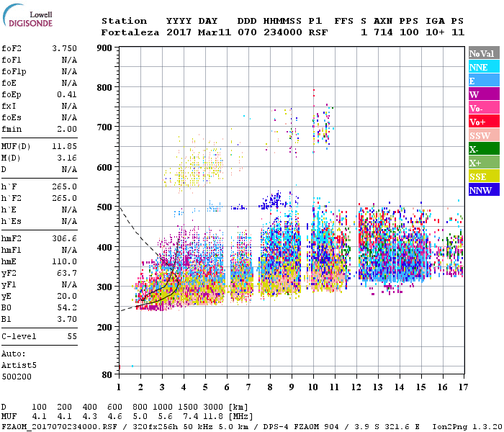504x432 pixels.
Task: Click the 500 km tick on height axis
Action: (104, 208)
